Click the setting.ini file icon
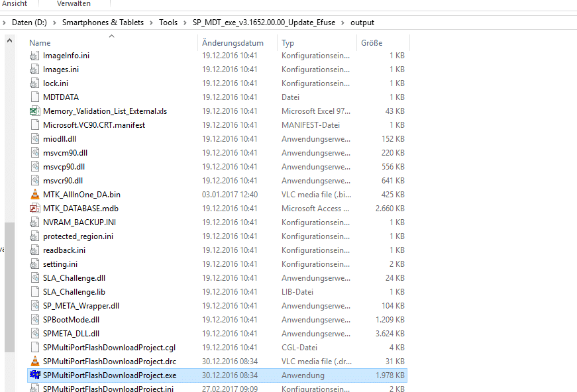This screenshot has width=577, height=392. (34, 264)
